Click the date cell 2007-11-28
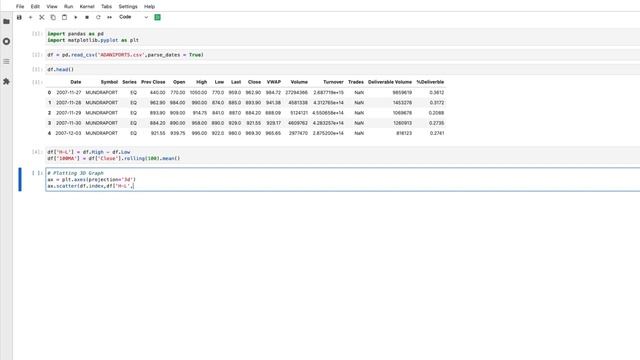The image size is (640, 360). coord(69,103)
